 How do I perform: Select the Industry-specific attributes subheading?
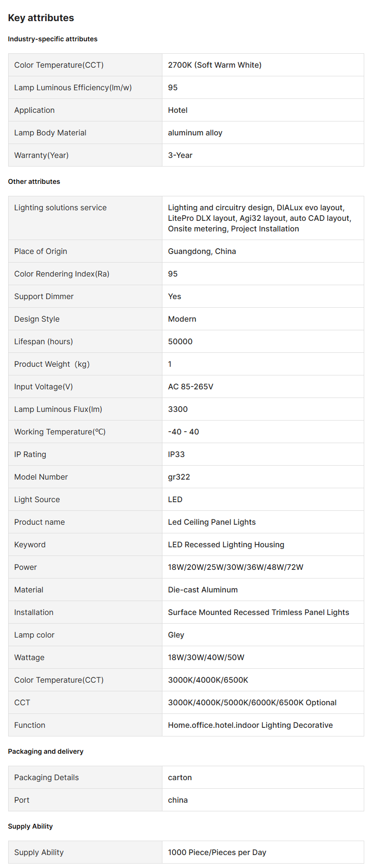click(x=52, y=39)
